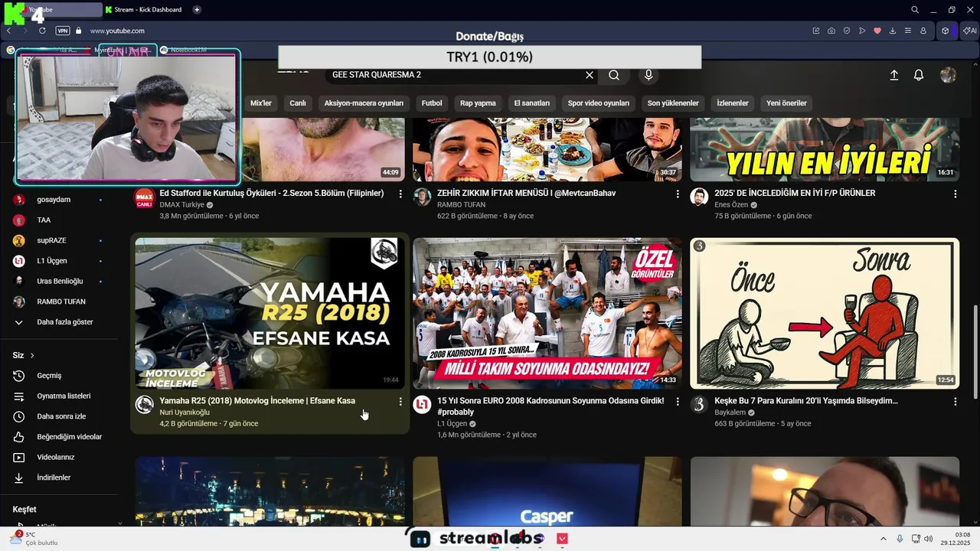Open the extensions cube icon
The height and width of the screenshot is (551, 980).
pos(946,31)
